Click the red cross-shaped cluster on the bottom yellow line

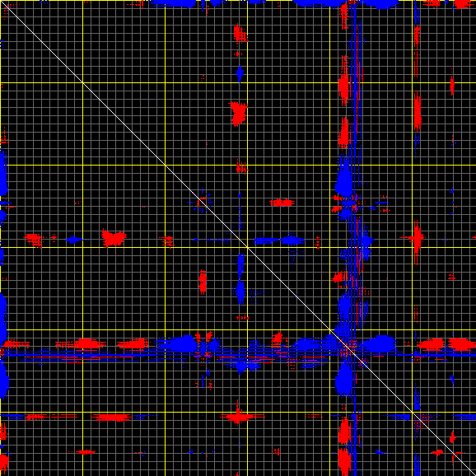pyautogui.click(x=238, y=416)
